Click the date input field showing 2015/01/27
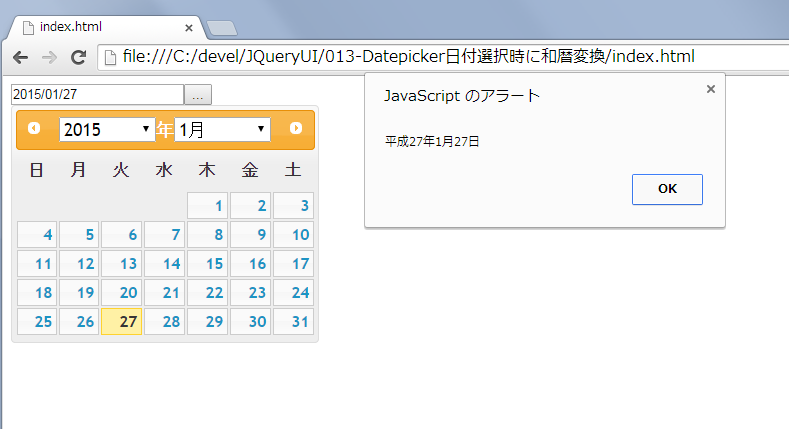This screenshot has width=789, height=429. coord(98,95)
